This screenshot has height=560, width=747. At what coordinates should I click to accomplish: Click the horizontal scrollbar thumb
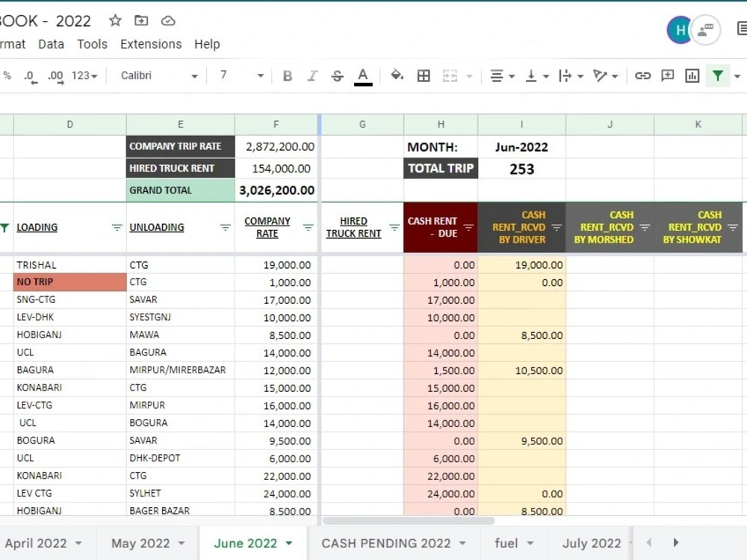click(409, 520)
